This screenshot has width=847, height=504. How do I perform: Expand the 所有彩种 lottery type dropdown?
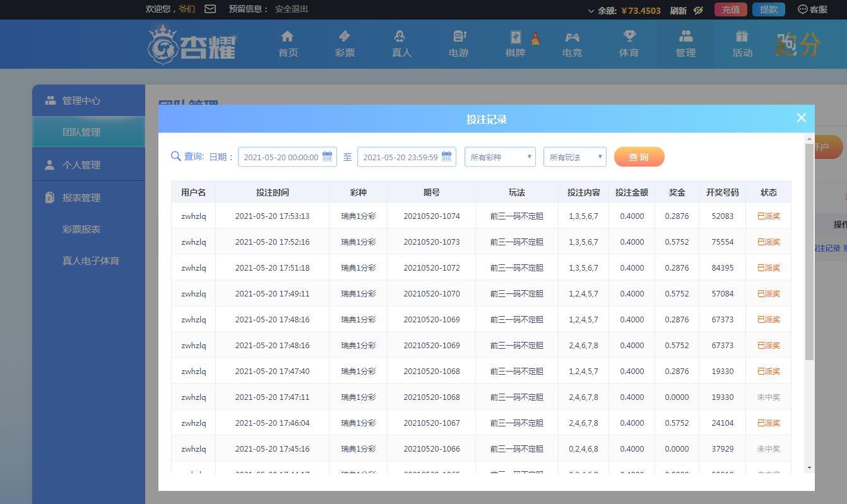[x=500, y=157]
